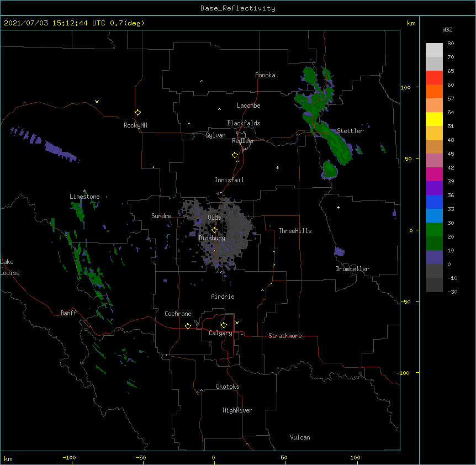The height and width of the screenshot is (465, 476).
Task: Click the 100 tick label on vertical axis
Action: (x=405, y=87)
